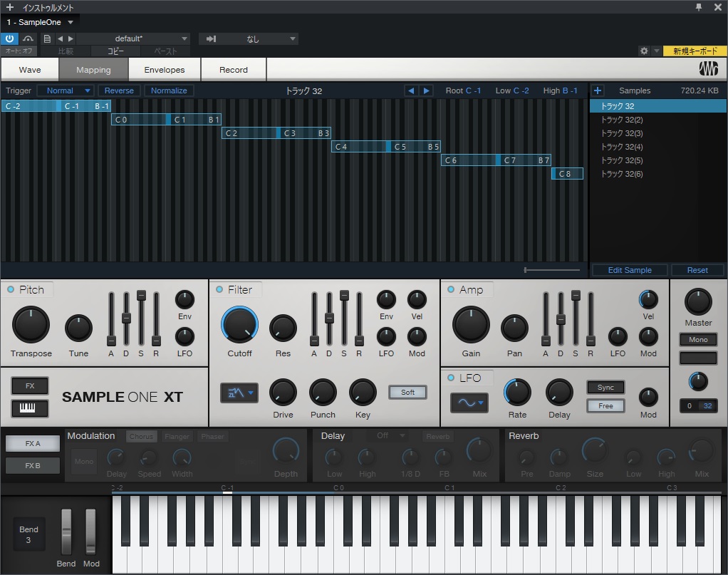Select the C 0 to B 1 key zone

click(x=166, y=120)
